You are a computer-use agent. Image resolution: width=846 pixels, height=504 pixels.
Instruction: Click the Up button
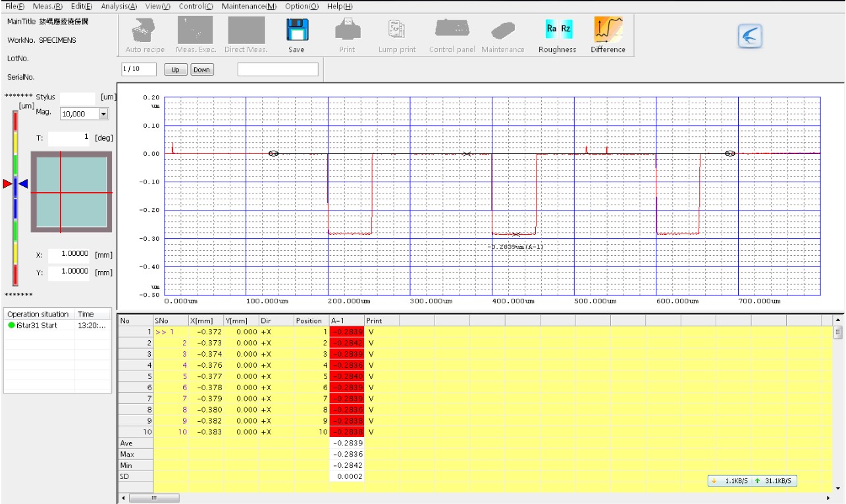(x=176, y=70)
